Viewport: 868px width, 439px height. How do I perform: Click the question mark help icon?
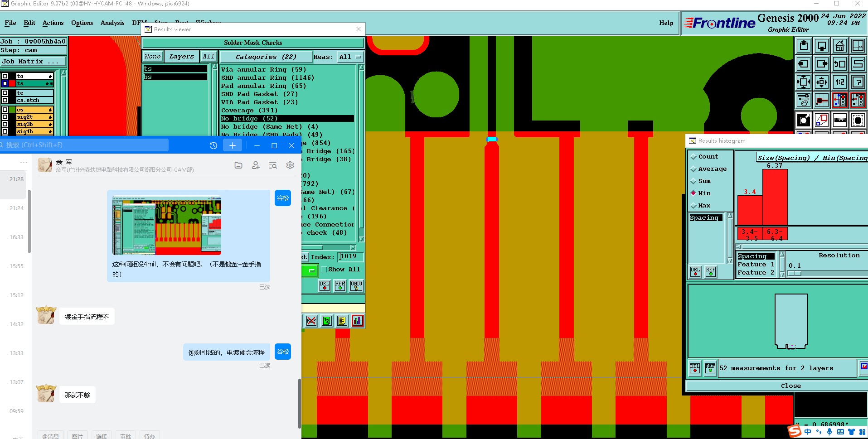pyautogui.click(x=858, y=82)
